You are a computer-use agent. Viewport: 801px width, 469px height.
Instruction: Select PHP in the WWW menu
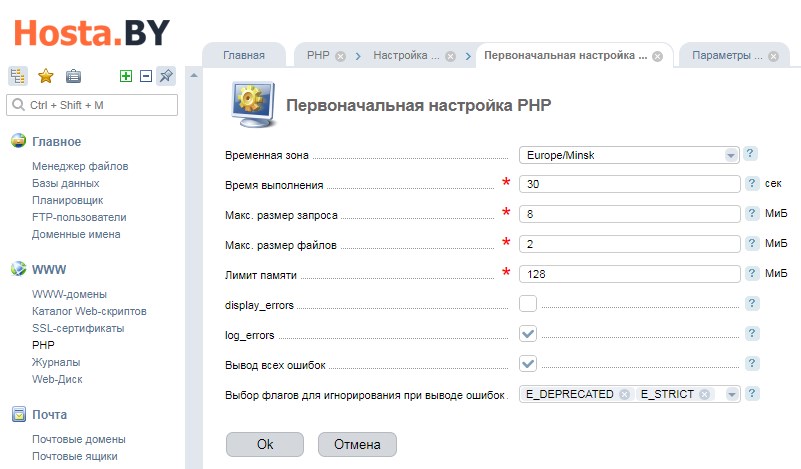(x=43, y=345)
